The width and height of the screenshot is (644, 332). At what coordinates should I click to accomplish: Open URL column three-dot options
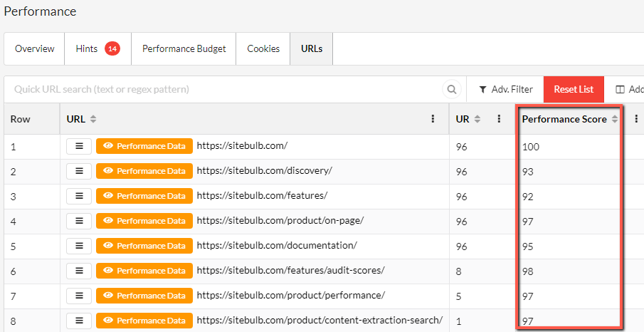tap(433, 119)
